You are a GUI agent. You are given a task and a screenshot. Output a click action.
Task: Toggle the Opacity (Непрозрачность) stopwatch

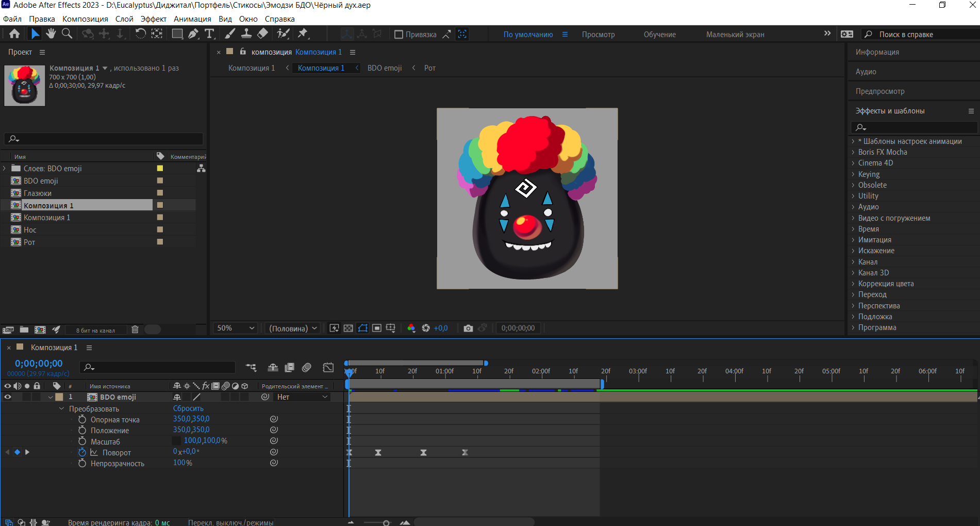82,463
